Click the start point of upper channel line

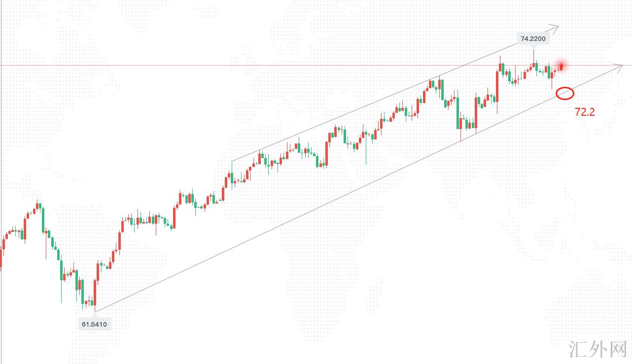(232, 160)
